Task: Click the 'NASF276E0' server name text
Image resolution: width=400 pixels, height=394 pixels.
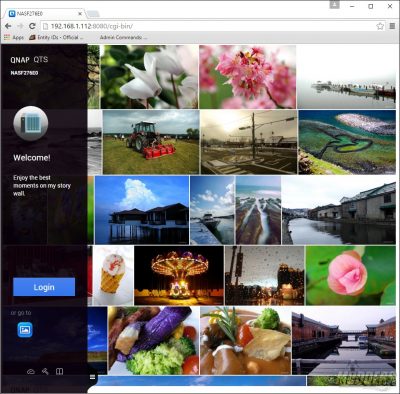Action: coord(24,73)
